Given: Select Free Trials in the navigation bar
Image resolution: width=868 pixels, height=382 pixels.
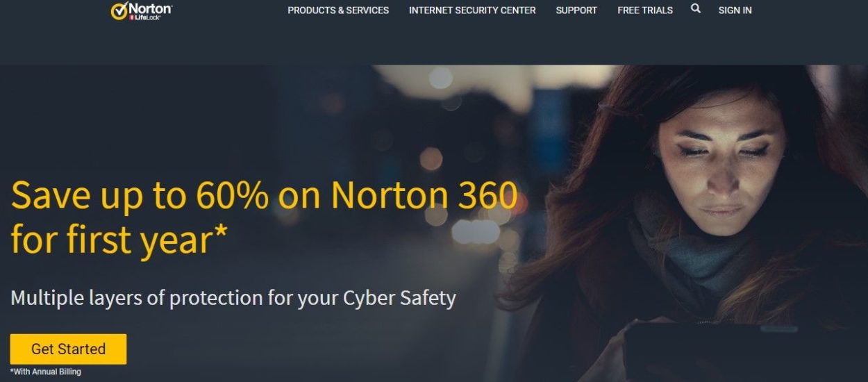Looking at the screenshot, I should pyautogui.click(x=645, y=10).
